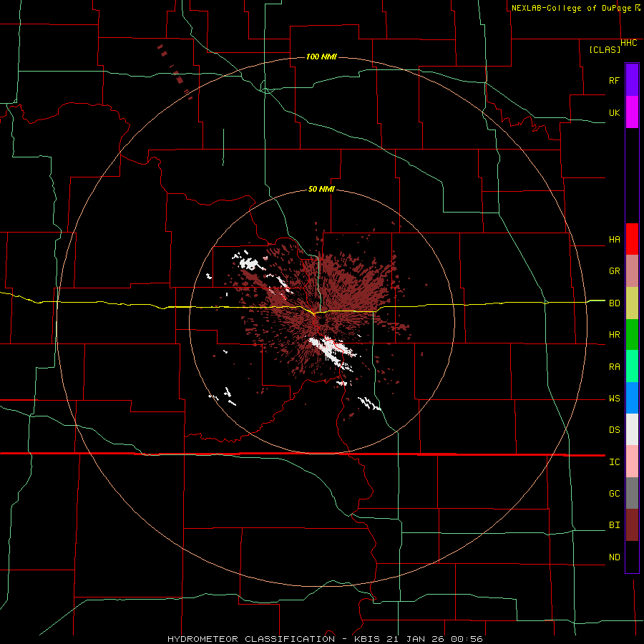Click the '[CLAS]' units label
644x644 pixels.
pyautogui.click(x=605, y=49)
